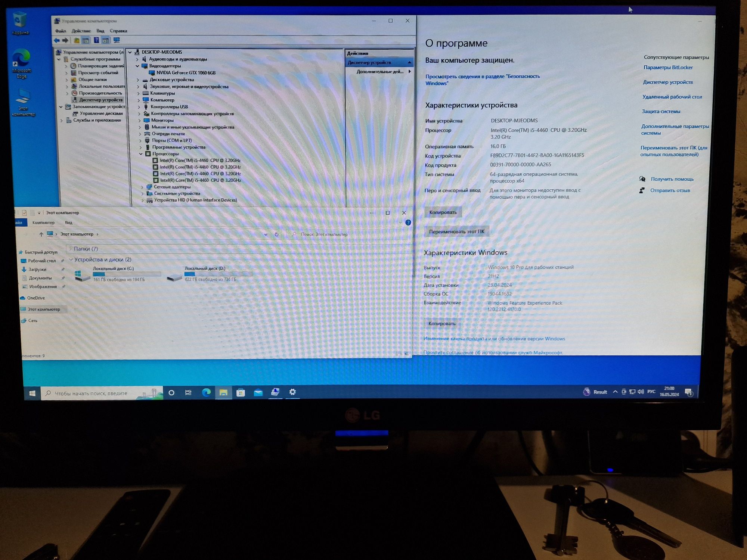Open Файл menu in Computer Management
The width and height of the screenshot is (747, 560).
coord(61,31)
